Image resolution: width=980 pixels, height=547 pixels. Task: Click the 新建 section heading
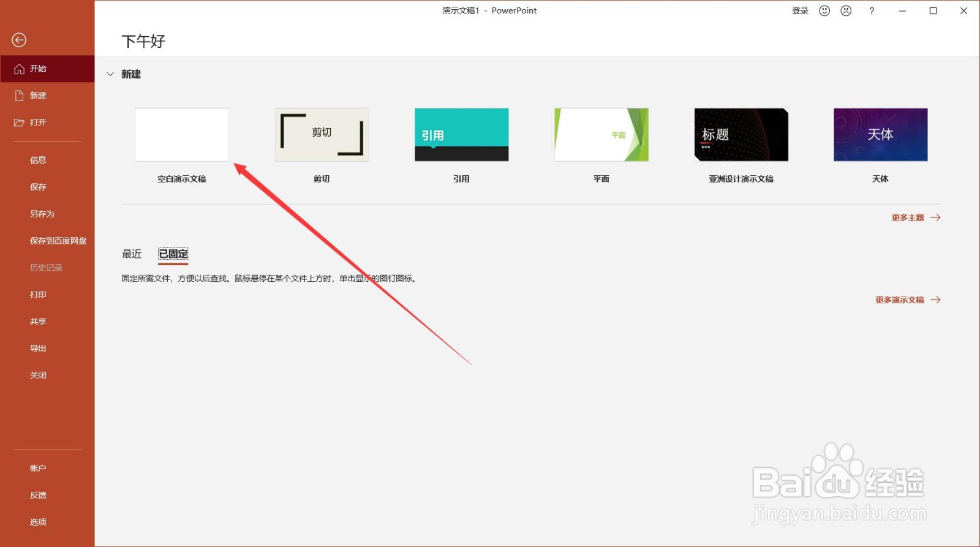point(131,74)
